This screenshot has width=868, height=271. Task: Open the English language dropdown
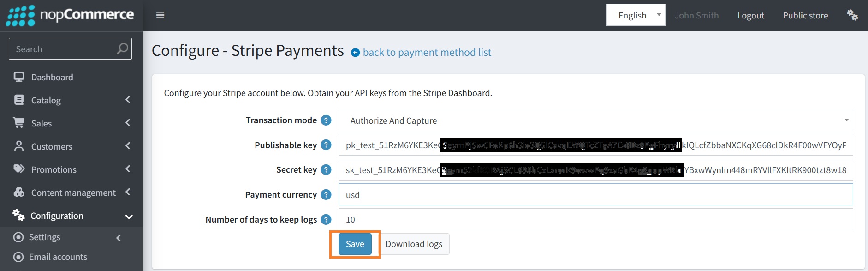click(636, 15)
